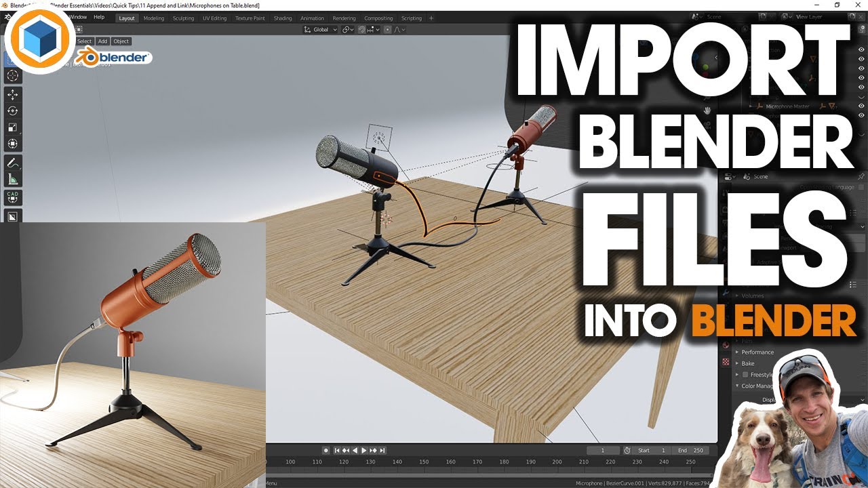The image size is (868, 488).
Task: Collapse the Color Management panel
Action: (738, 386)
